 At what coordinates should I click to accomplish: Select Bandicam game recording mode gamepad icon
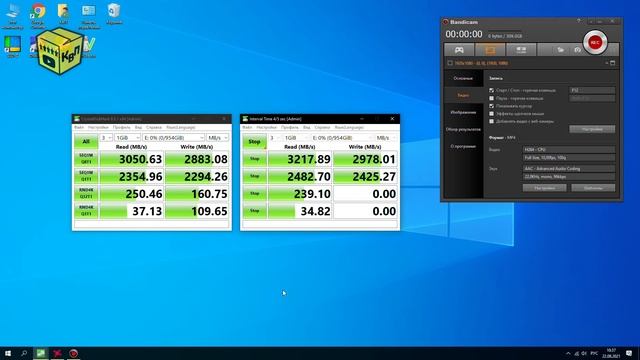click(x=459, y=50)
